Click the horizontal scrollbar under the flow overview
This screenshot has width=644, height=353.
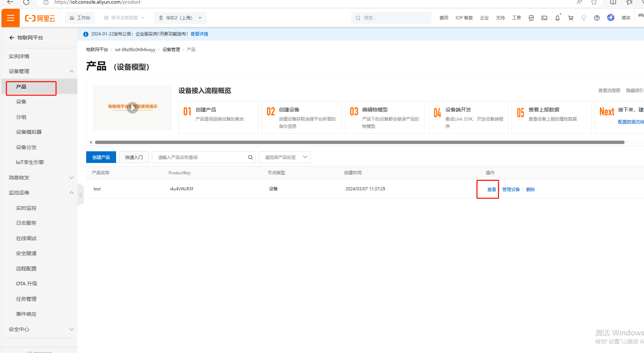(359, 143)
